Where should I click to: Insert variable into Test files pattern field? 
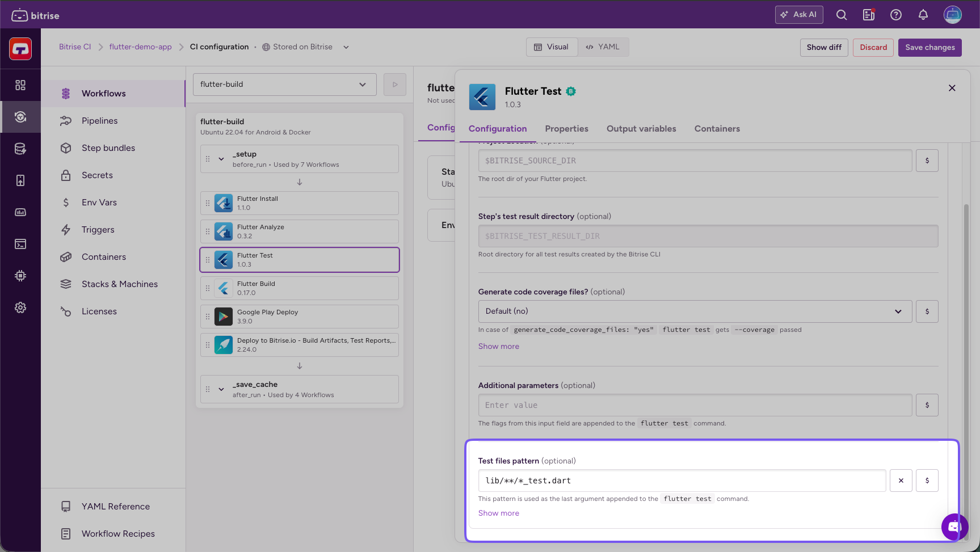pos(927,481)
